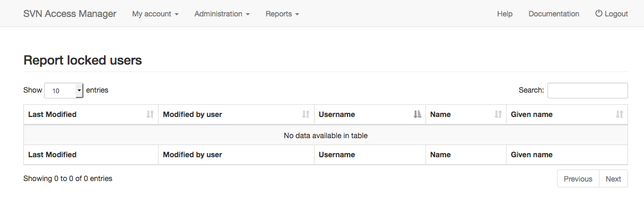Open the Reports dropdown menu
Screen dimensions: 644x198
point(282,14)
